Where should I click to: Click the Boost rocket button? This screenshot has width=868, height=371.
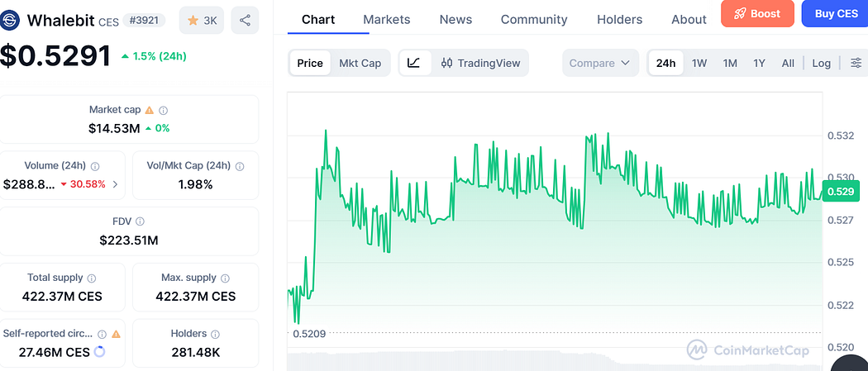(x=757, y=14)
